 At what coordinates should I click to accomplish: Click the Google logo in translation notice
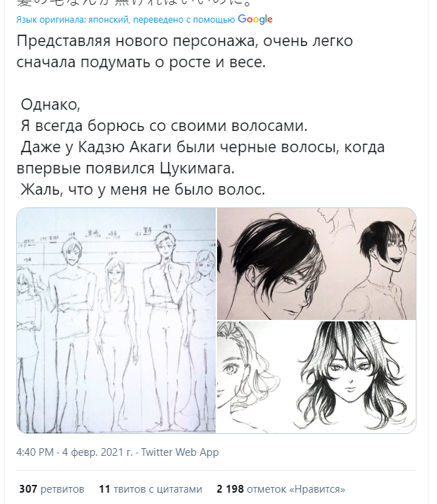click(255, 19)
